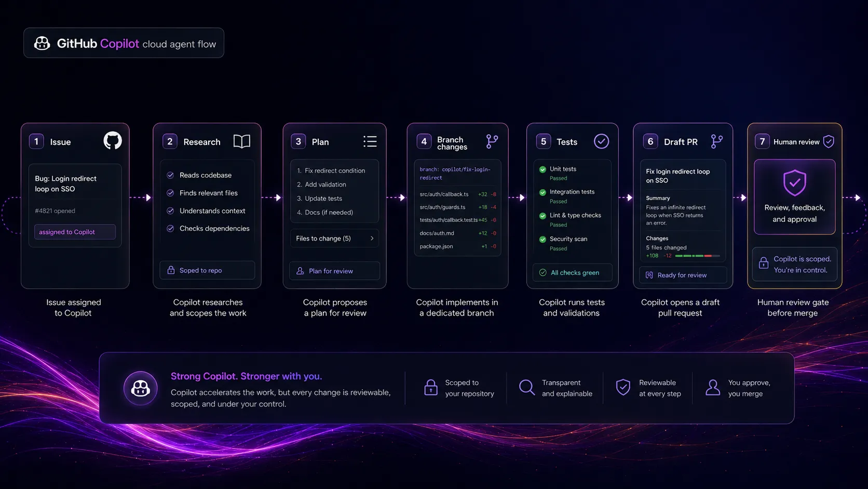
Task: Click the docs/auth.md file row
Action: [457, 233]
